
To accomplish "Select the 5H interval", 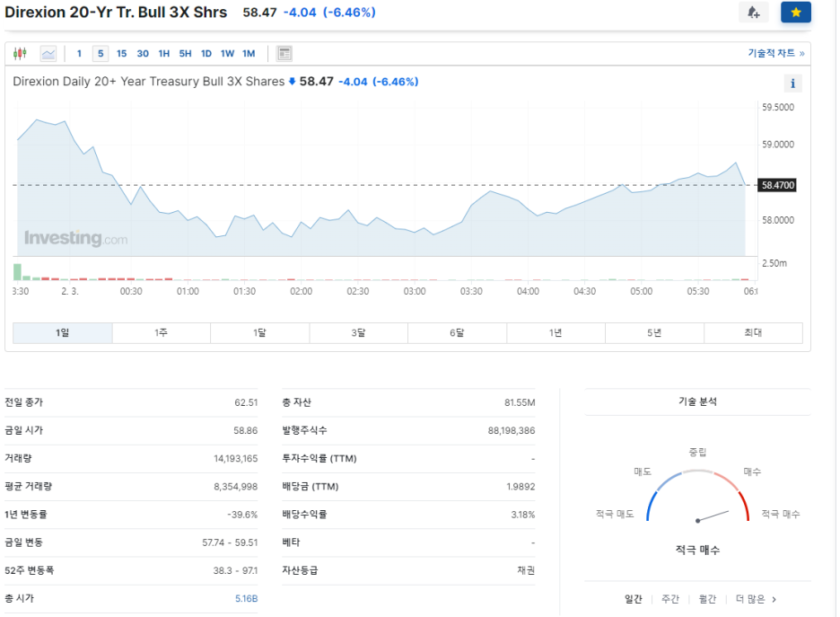I will point(186,54).
